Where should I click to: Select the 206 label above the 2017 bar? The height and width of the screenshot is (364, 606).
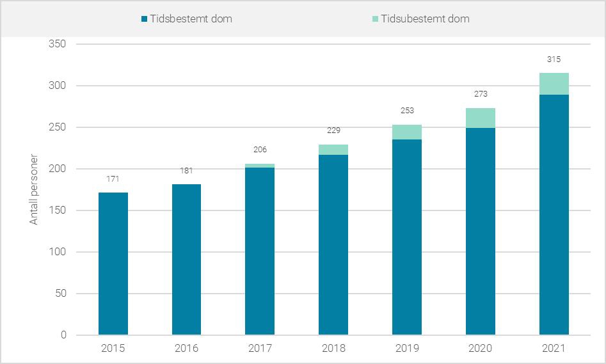[260, 150]
